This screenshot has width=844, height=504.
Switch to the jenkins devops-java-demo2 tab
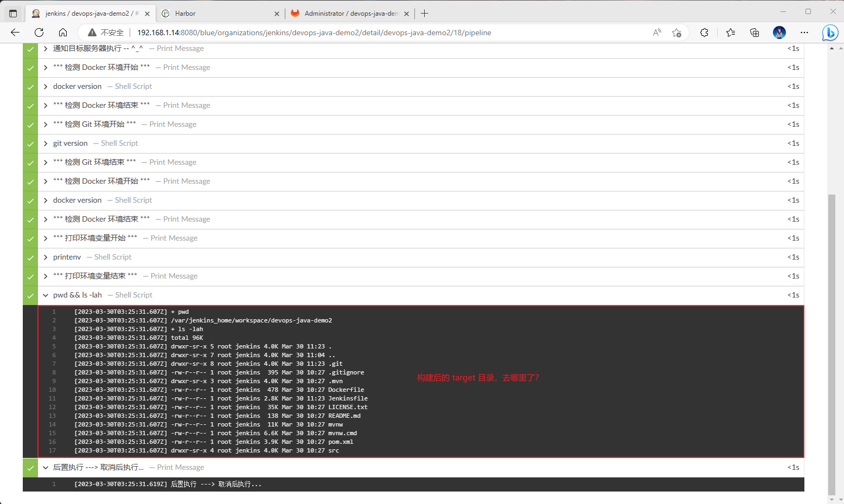pyautogui.click(x=90, y=14)
